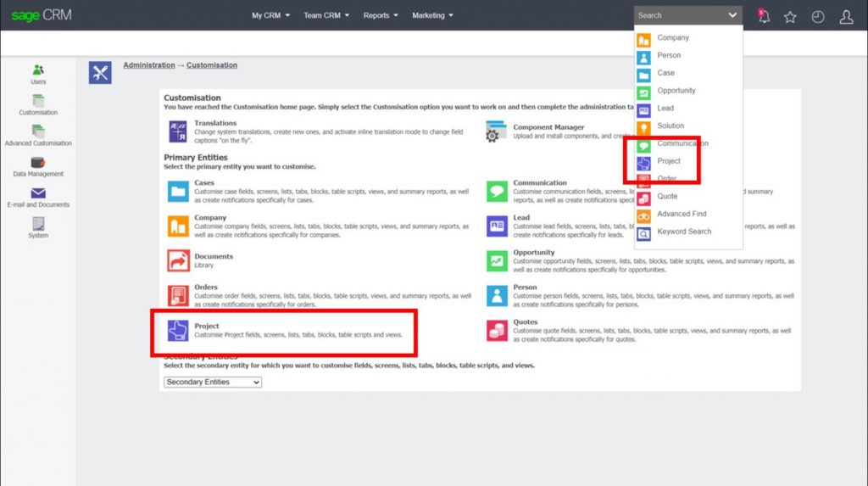Click the Opportunity entity icon
The height and width of the screenshot is (486, 868).
click(x=497, y=260)
